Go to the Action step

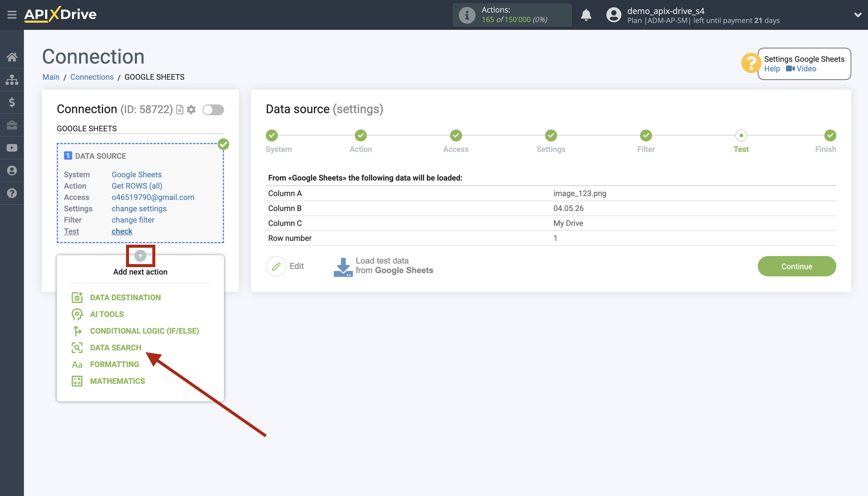pyautogui.click(x=361, y=135)
